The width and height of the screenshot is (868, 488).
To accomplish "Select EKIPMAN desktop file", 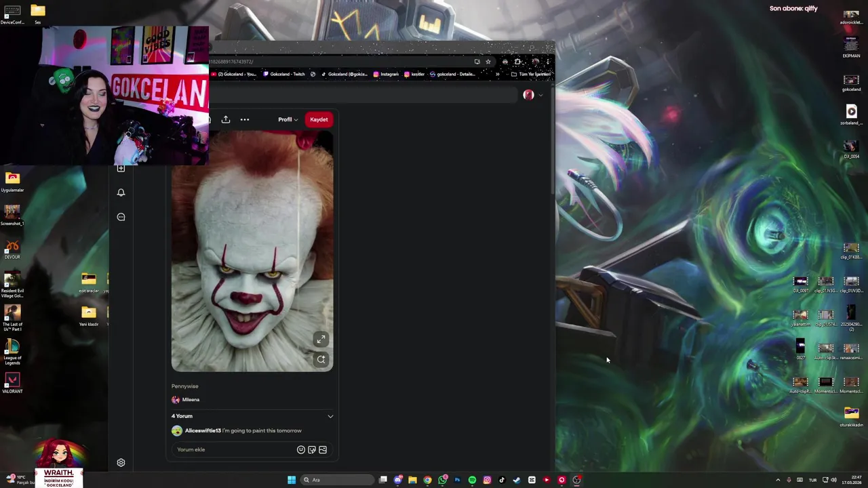I will pyautogui.click(x=851, y=47).
